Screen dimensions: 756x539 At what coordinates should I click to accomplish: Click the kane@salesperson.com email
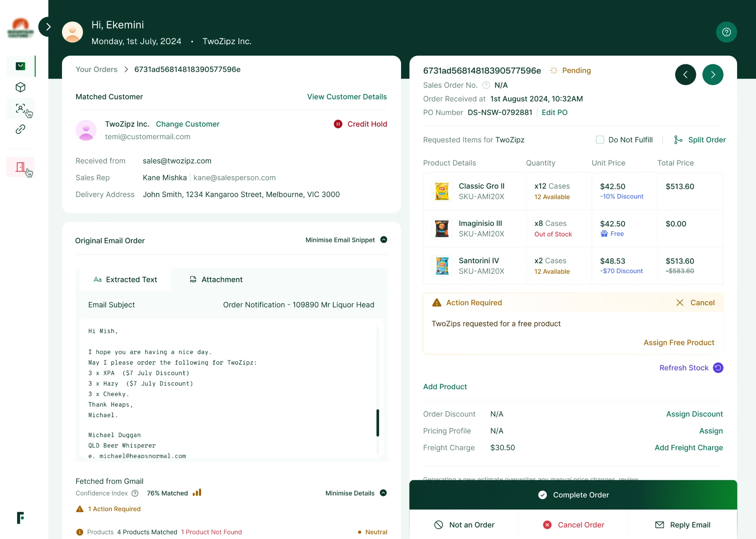point(234,178)
